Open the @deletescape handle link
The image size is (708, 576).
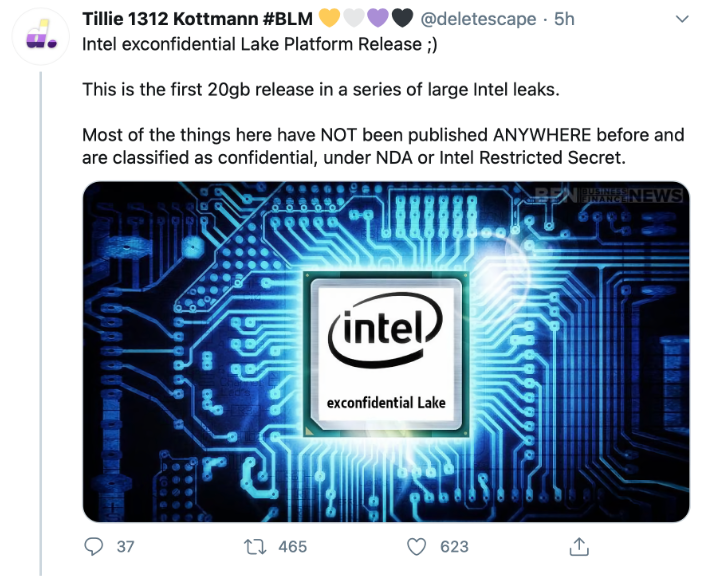tap(478, 19)
